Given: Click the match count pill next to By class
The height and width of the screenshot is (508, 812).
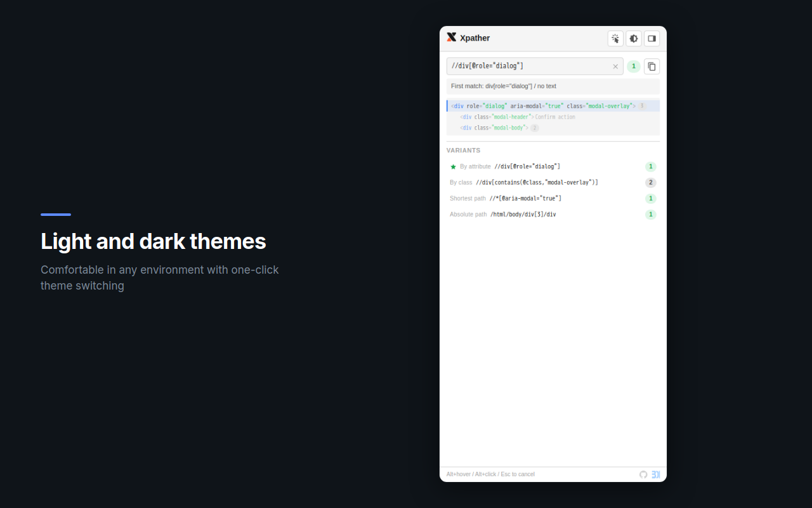Looking at the screenshot, I should [x=650, y=182].
